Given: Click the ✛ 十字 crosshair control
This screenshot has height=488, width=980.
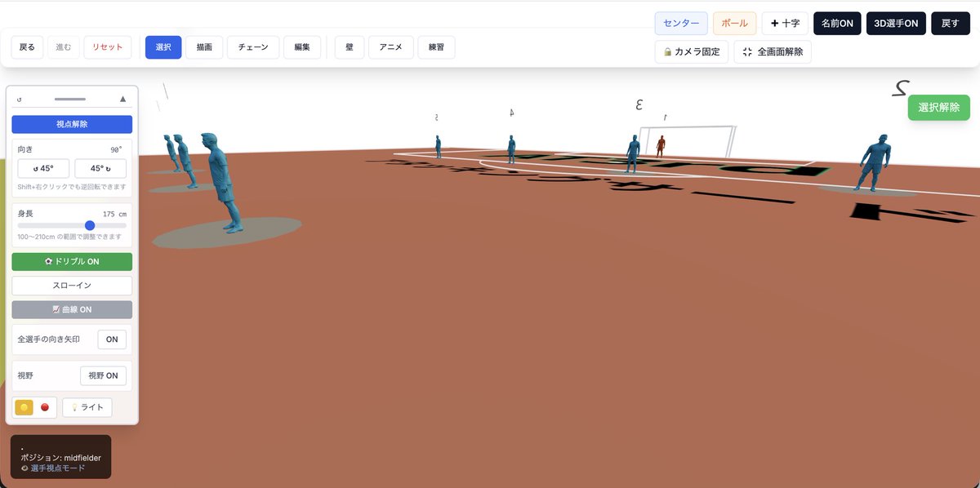Looking at the screenshot, I should [x=784, y=23].
